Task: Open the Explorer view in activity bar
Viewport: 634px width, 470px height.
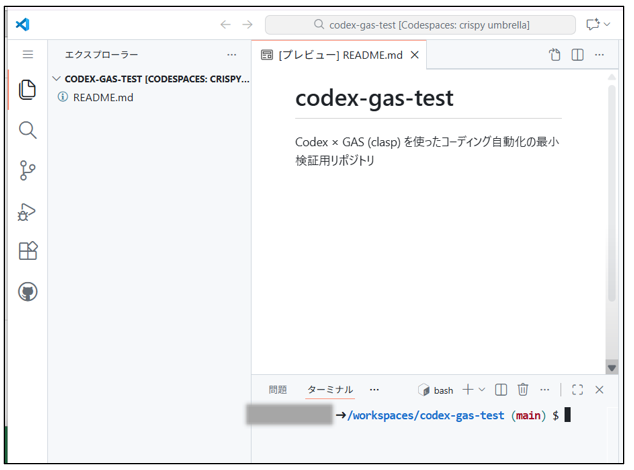Action: [27, 90]
